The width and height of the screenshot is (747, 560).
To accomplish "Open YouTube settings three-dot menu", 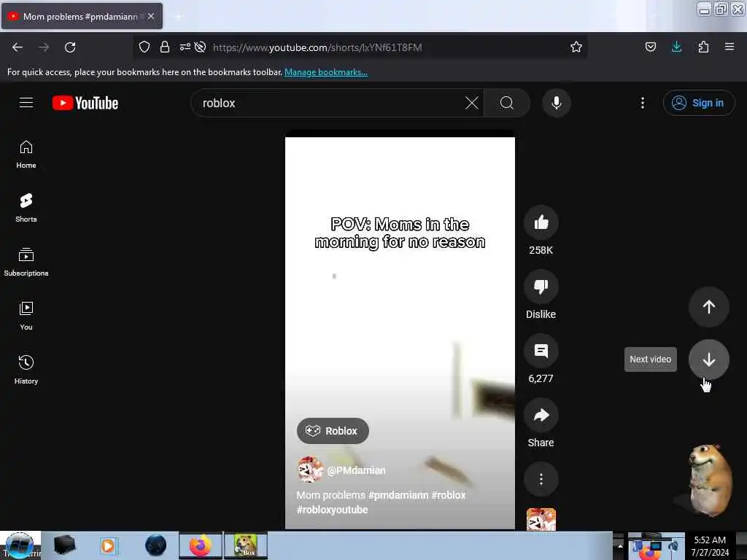I will [x=642, y=103].
